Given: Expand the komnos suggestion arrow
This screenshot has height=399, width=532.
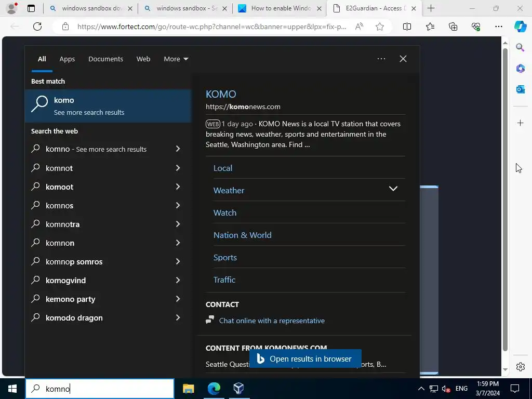Looking at the screenshot, I should tap(178, 205).
